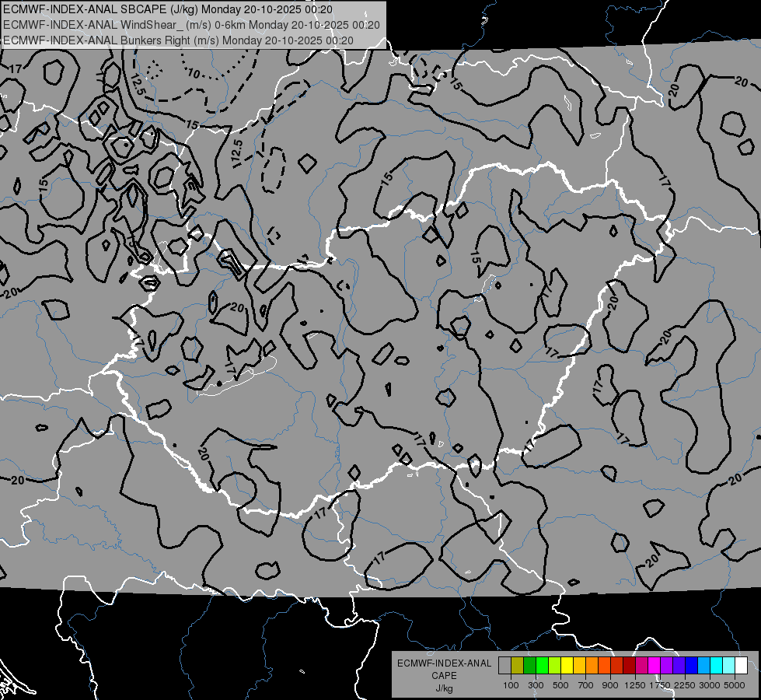Click the 700 legend value label
Screen dimensions: 761x700
(586, 685)
